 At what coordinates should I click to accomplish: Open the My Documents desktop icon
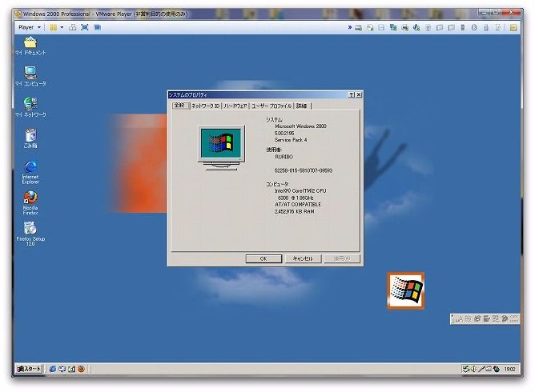30,46
